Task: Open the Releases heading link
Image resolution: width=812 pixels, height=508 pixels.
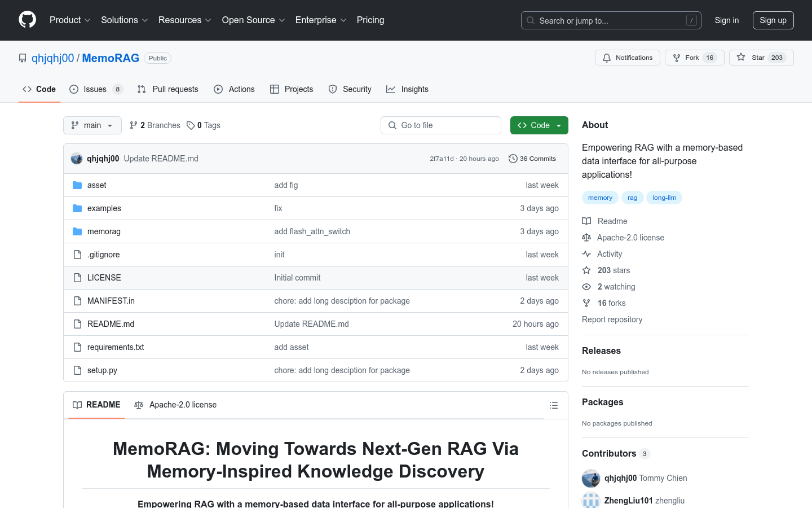Action: [601, 351]
